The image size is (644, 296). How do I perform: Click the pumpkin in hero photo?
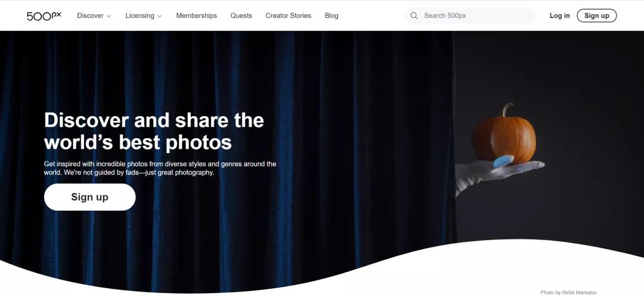pyautogui.click(x=504, y=135)
